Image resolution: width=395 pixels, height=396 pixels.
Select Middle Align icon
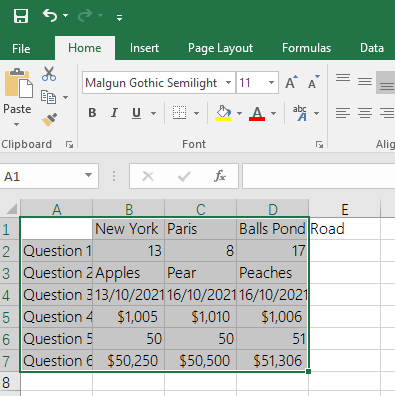click(x=365, y=81)
